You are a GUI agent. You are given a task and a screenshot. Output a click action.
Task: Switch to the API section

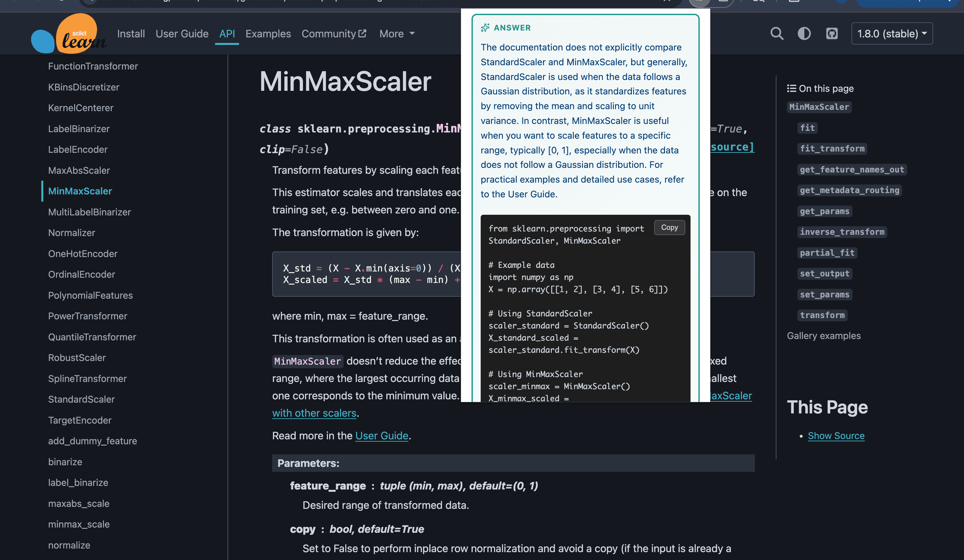pos(227,34)
